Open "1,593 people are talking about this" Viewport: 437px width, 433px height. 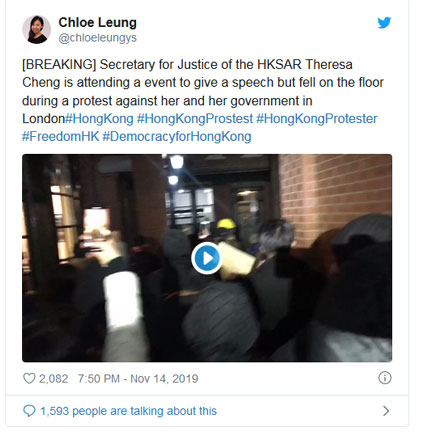point(128,411)
